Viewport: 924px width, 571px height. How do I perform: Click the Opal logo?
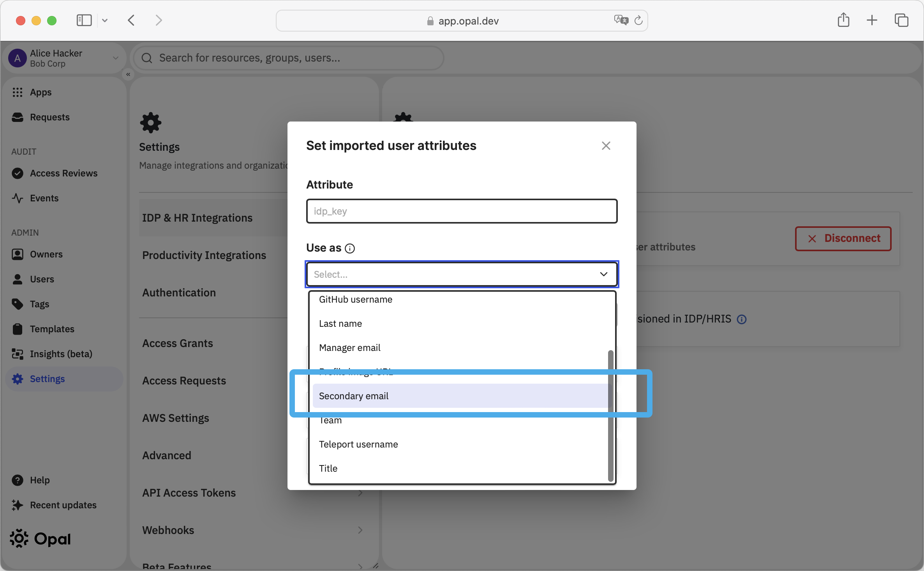tap(41, 539)
